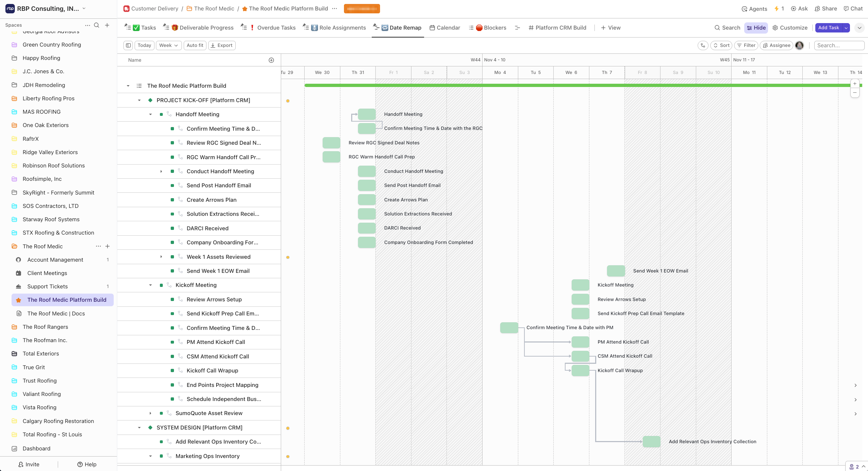Open the Blockers view tab
Viewport: 868px width, 471px height.
point(491,28)
